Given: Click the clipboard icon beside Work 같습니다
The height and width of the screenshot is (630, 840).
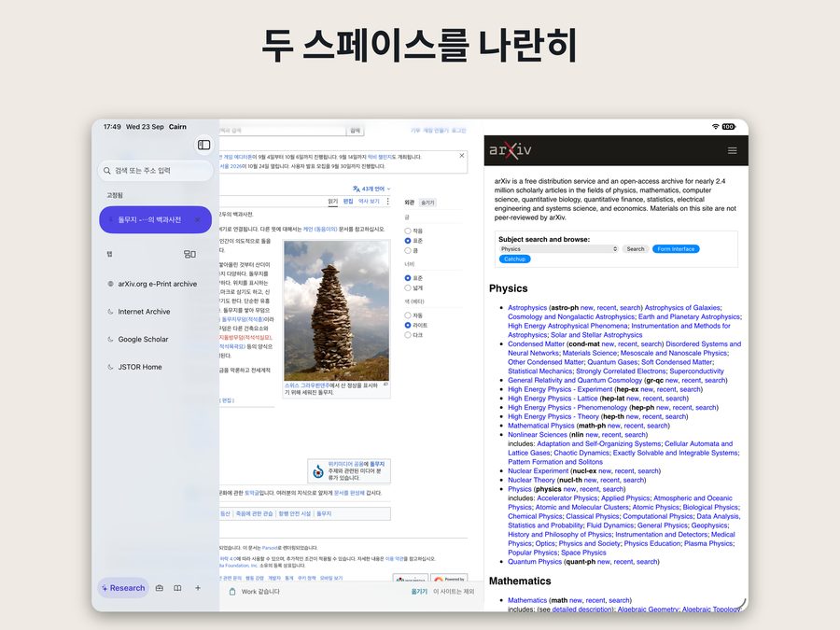Looking at the screenshot, I should 232,592.
